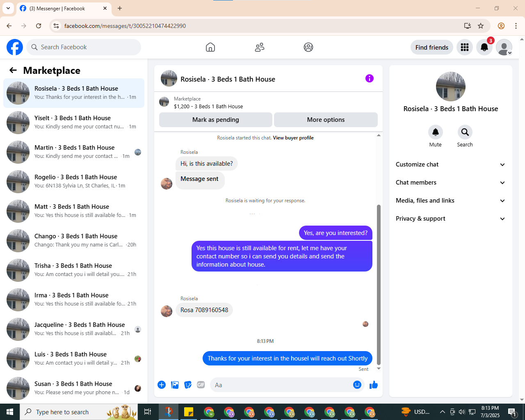Screen dimensions: 525x420
Task: Click $1,200 - 3 Beds 1 Bath House listing
Action: pos(208,106)
